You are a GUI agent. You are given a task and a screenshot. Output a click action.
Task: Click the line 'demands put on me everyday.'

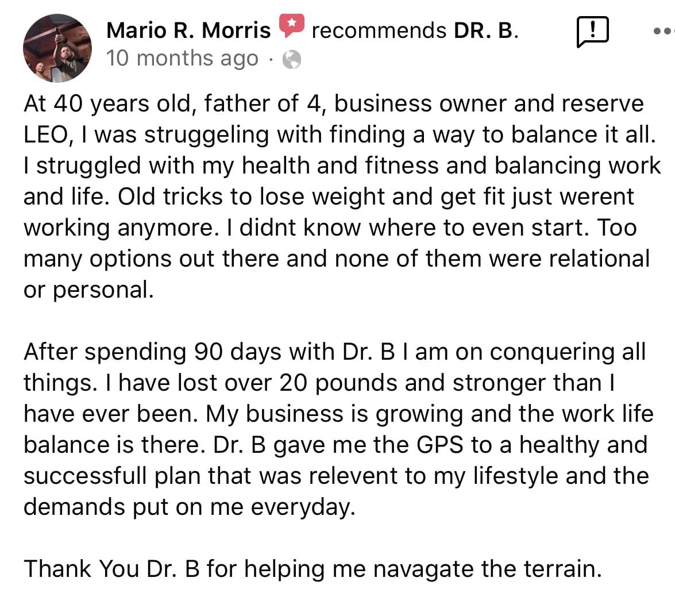coord(190,507)
